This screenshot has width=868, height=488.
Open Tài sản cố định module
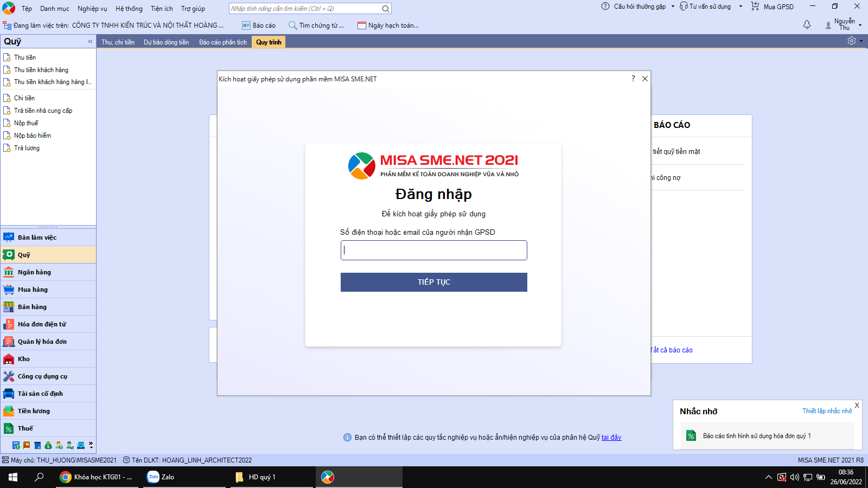pyautogui.click(x=48, y=394)
